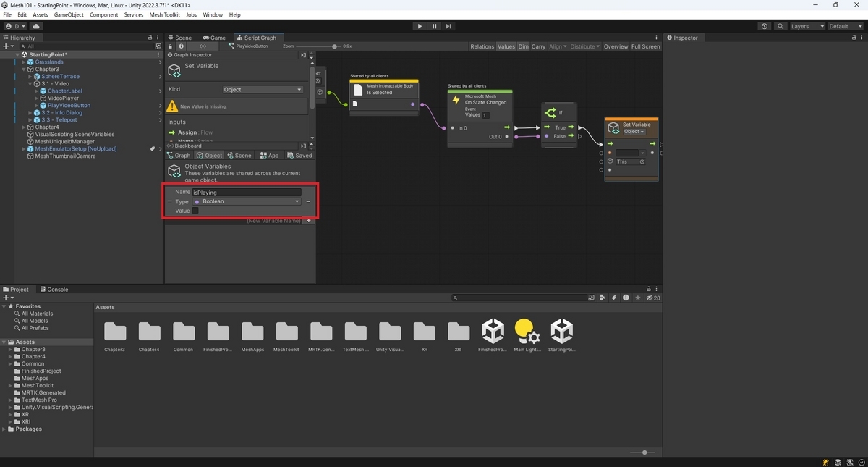Switch to the Game tab

214,38
